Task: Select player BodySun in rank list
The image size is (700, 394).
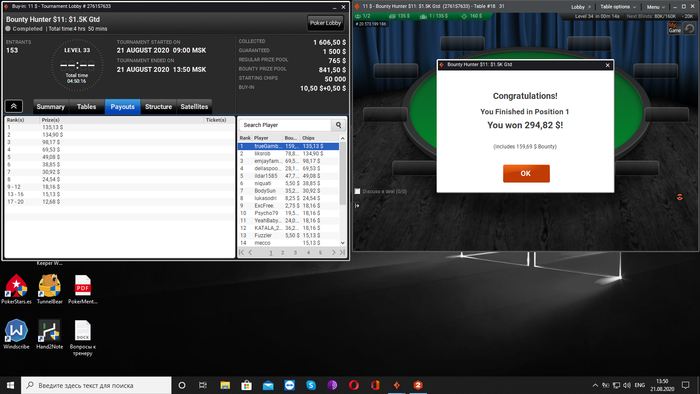Action: [x=289, y=191]
